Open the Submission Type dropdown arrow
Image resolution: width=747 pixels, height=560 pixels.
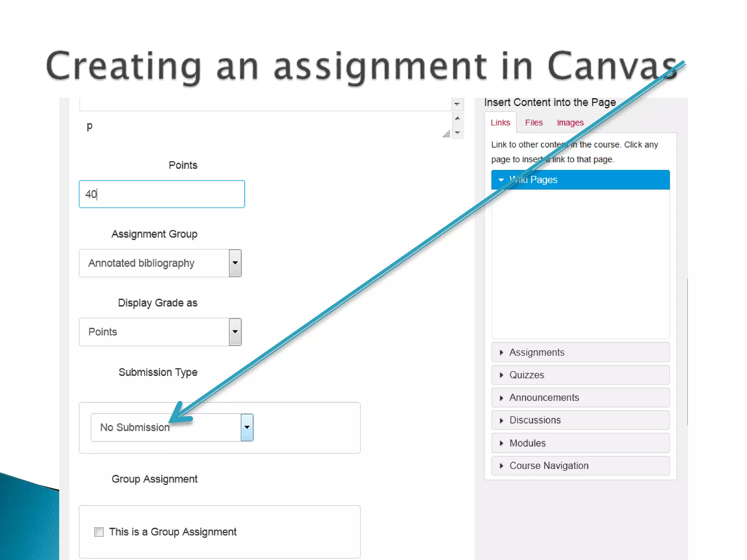[x=247, y=427]
